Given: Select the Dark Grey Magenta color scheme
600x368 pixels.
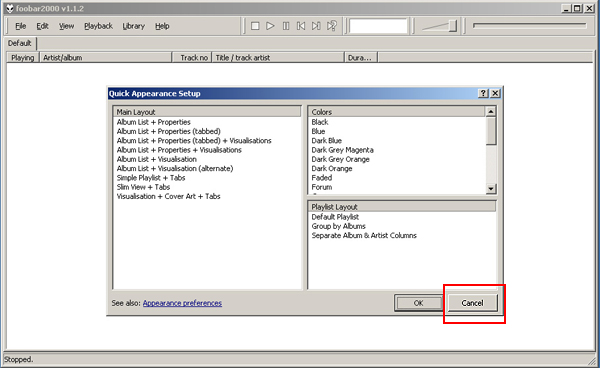Looking at the screenshot, I should click(342, 150).
